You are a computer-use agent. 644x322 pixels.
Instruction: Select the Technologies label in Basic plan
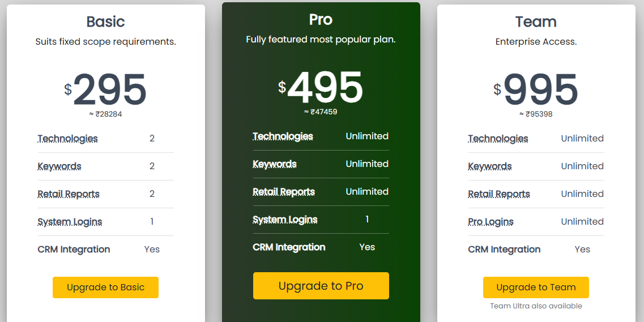(x=68, y=139)
